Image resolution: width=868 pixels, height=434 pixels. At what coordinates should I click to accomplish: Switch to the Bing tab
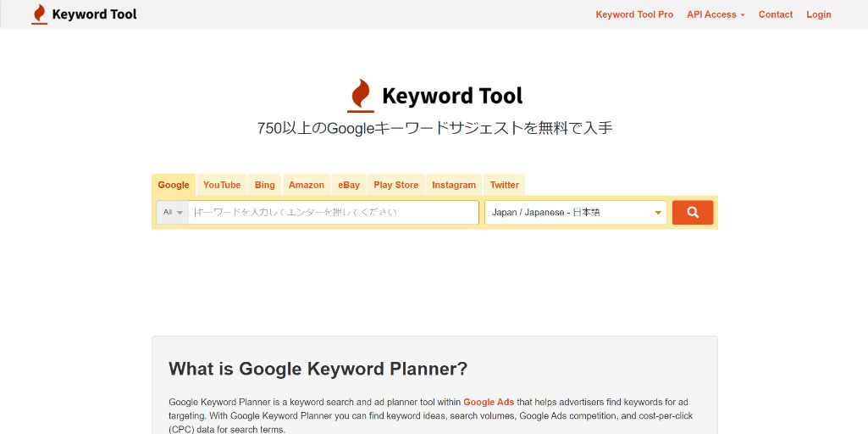[264, 185]
